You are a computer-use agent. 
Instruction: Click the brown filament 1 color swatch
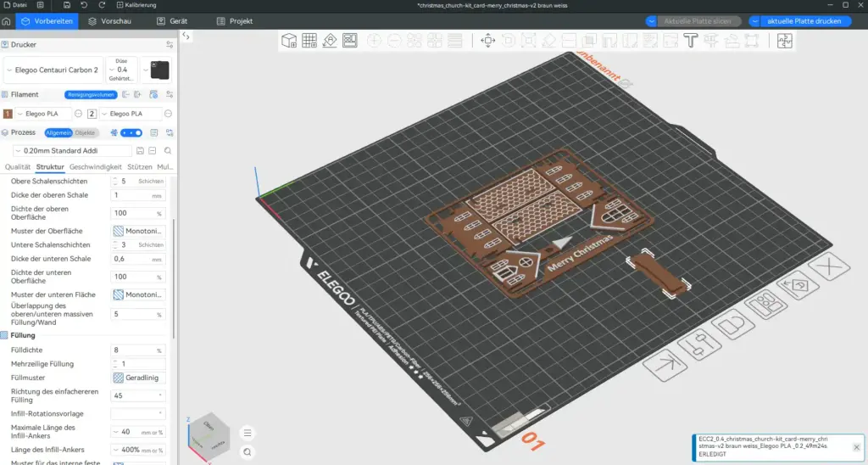point(8,114)
